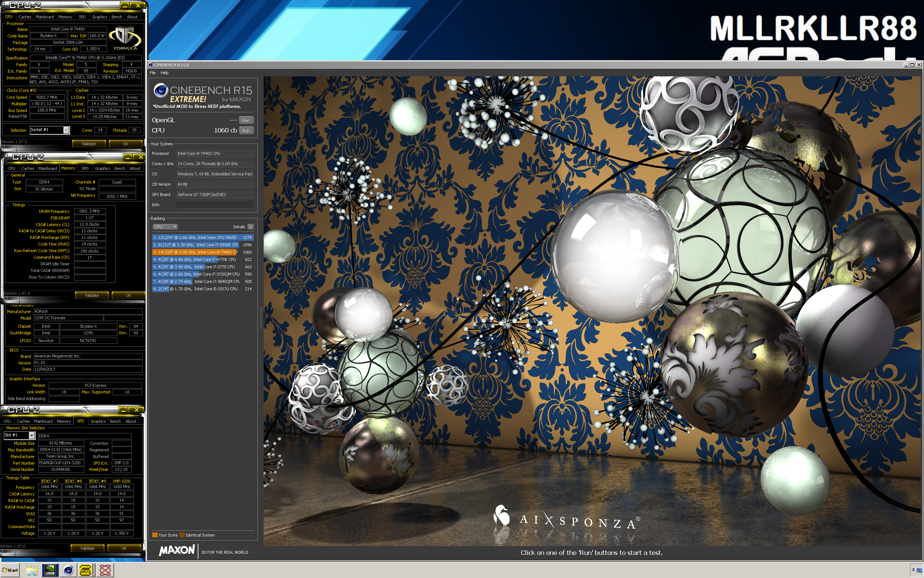Image resolution: width=924 pixels, height=578 pixels.
Task: Click the Info input field in Your System
Action: coord(214,205)
